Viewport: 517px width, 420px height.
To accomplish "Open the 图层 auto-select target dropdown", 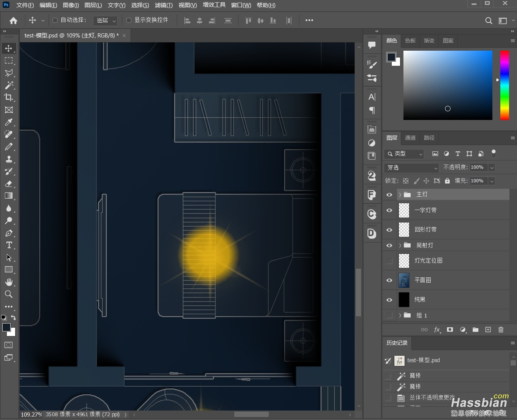I will (105, 20).
